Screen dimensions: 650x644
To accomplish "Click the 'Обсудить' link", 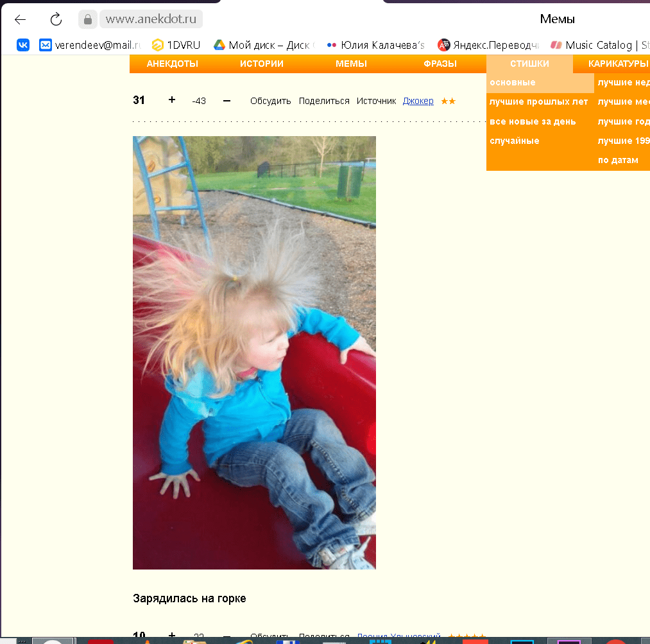I will [270, 101].
